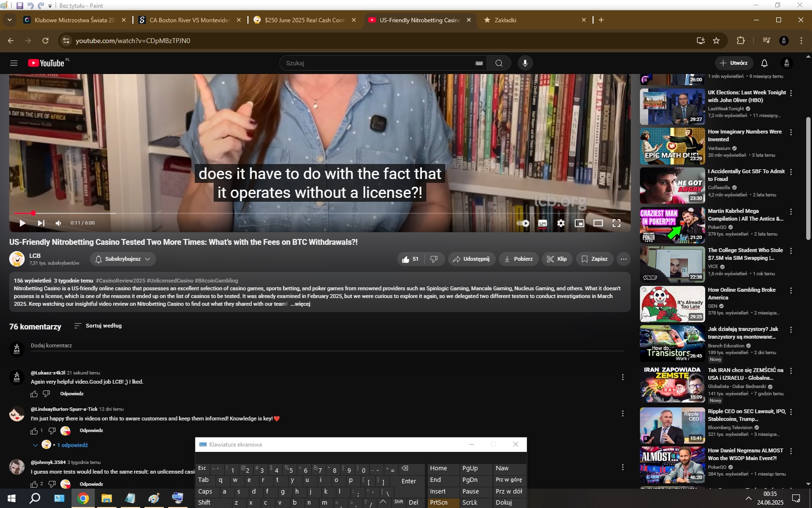Open account avatar menu on YouTube
This screenshot has width=812, height=508.
click(786, 63)
